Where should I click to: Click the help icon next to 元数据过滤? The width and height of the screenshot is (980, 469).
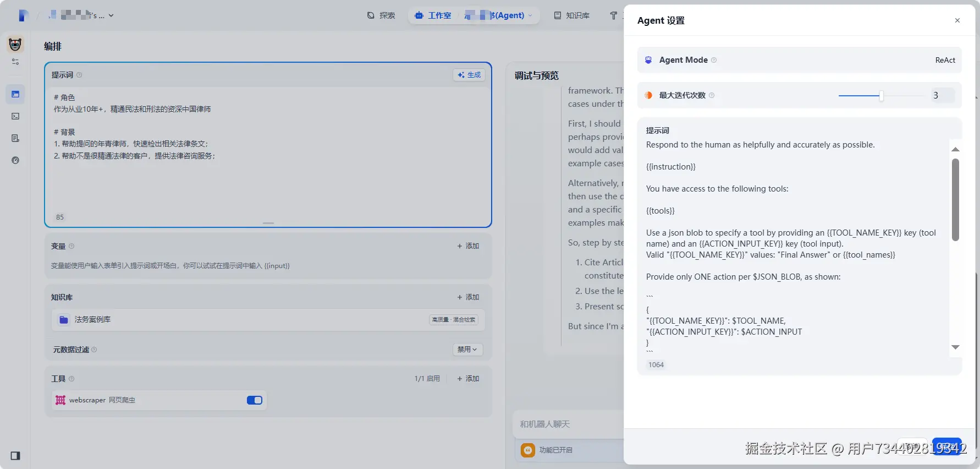point(94,350)
